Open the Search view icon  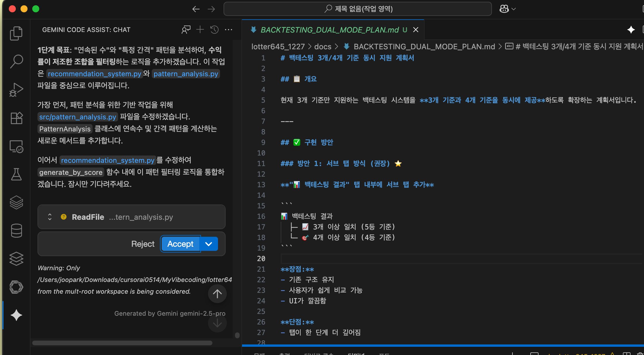pos(16,61)
